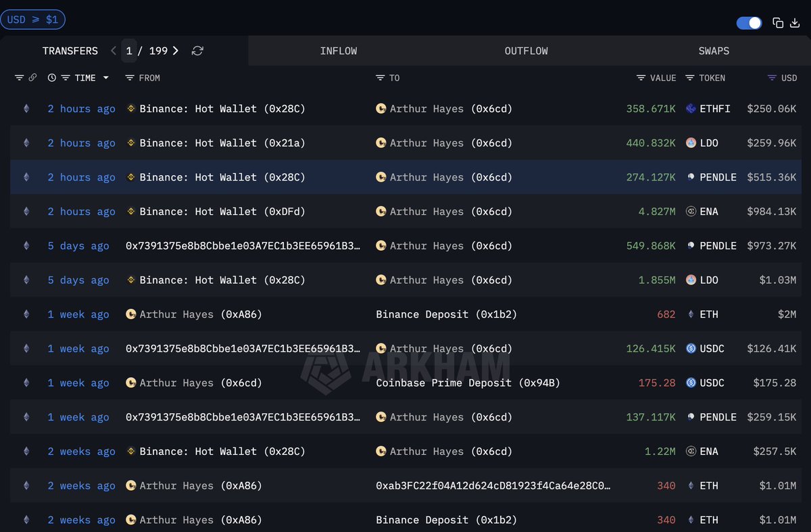This screenshot has width=811, height=532.
Task: Click the filter icon beside USD header
Action: (x=772, y=78)
